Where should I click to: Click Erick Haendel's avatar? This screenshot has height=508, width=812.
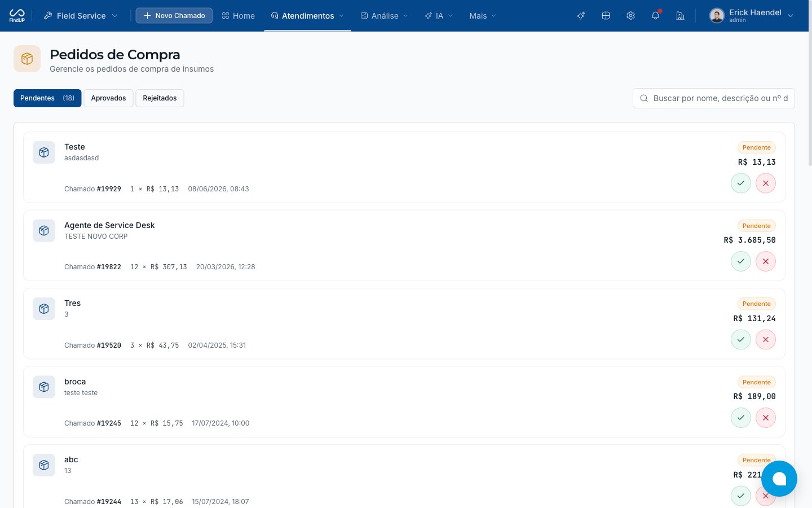[717, 16]
